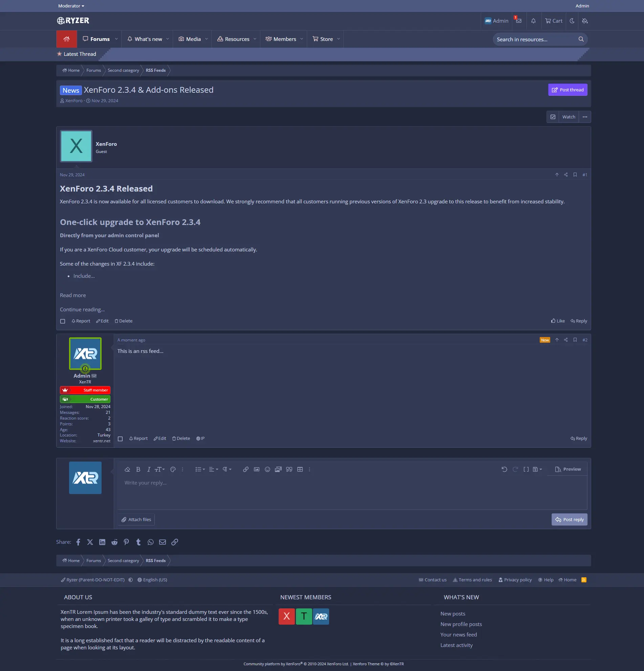Click the Attach files button
The width and height of the screenshot is (644, 671).
pos(136,519)
